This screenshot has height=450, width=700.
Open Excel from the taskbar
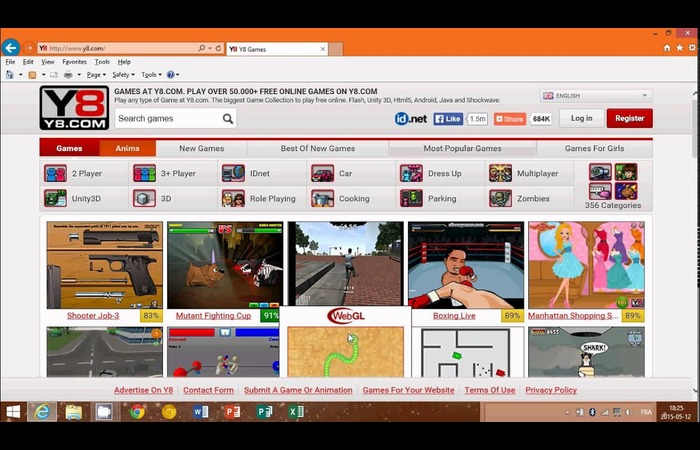coord(296,412)
